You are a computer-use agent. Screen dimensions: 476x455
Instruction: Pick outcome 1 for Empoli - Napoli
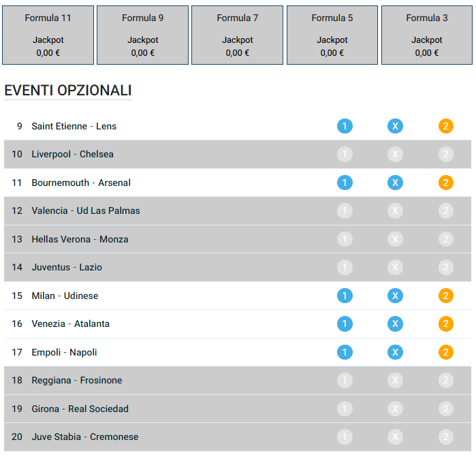pos(345,352)
